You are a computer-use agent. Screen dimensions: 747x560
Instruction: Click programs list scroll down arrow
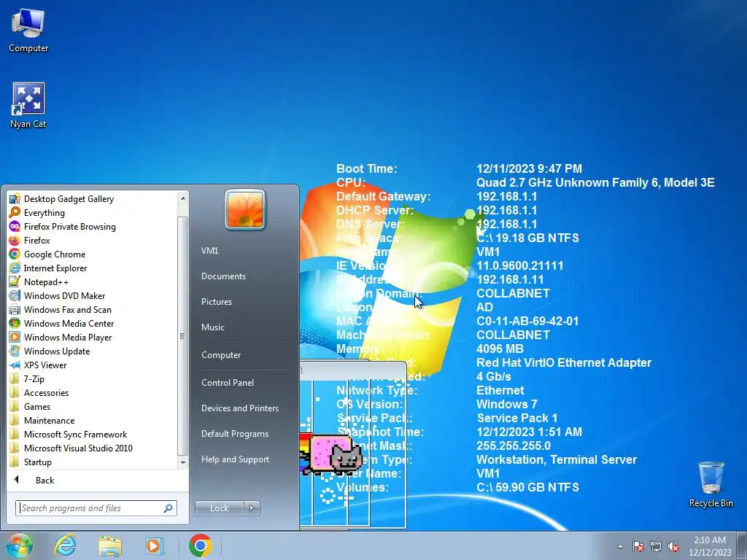183,462
